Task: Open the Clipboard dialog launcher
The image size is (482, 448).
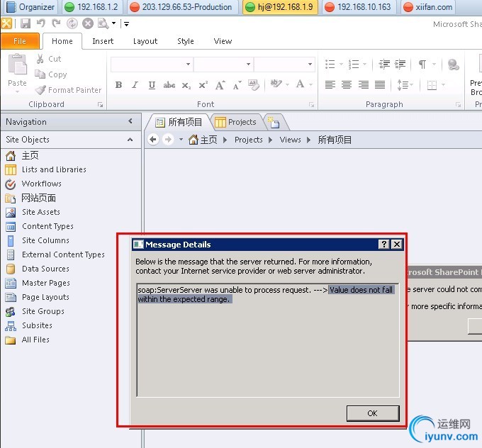Action: (100, 105)
